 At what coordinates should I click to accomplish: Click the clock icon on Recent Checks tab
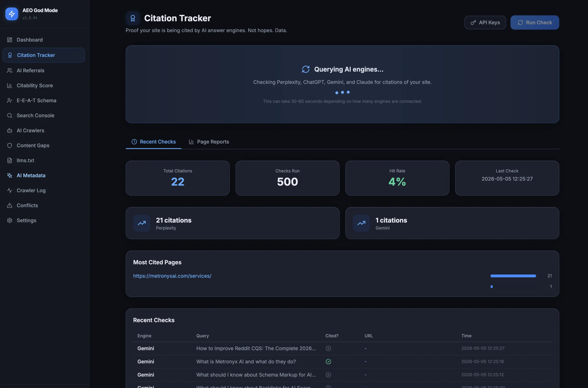tap(134, 142)
